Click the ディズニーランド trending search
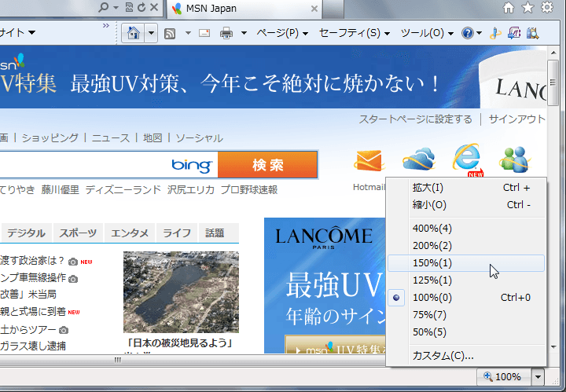 (123, 189)
